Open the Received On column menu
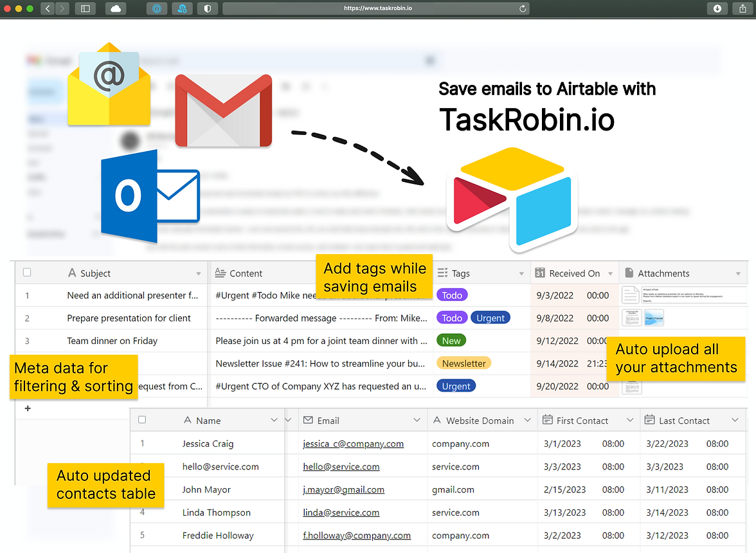The height and width of the screenshot is (553, 756). (610, 273)
